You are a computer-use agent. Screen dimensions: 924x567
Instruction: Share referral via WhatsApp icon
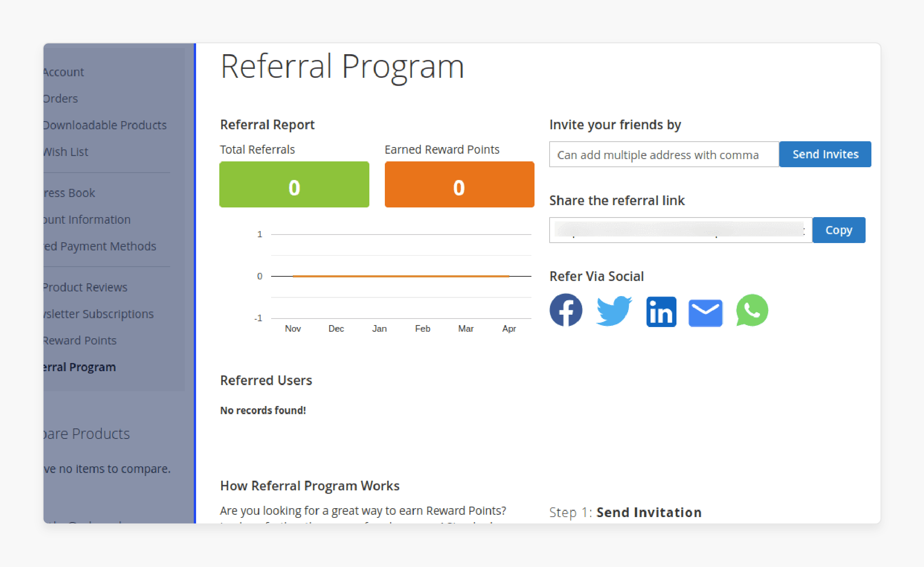click(752, 310)
